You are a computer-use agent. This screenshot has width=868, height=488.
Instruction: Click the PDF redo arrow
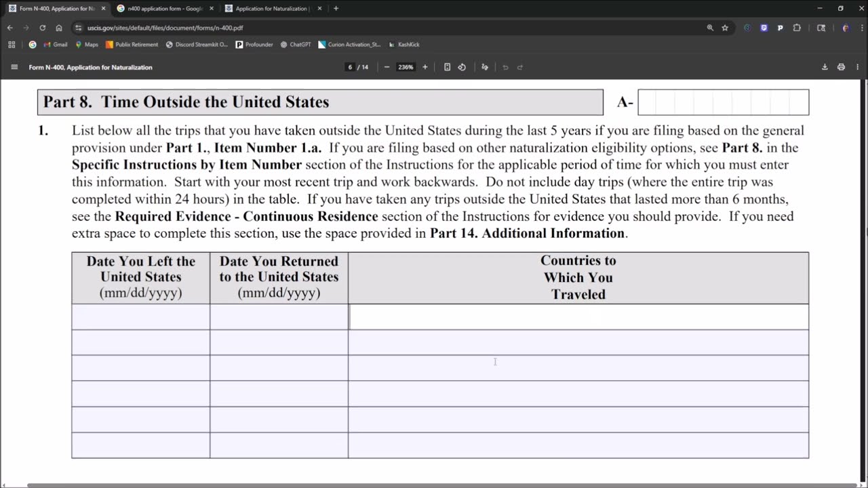[520, 67]
